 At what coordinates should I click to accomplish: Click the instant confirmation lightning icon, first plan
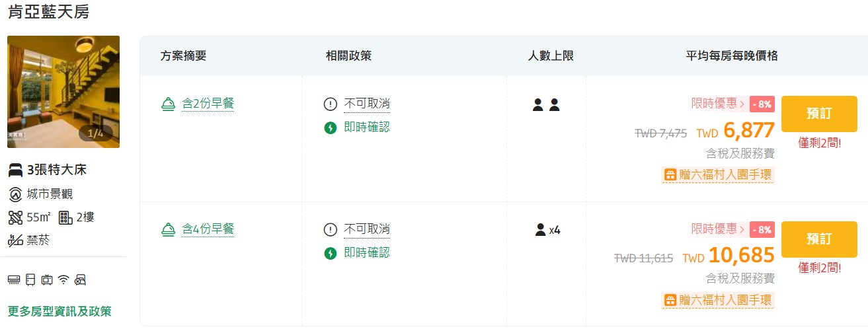pos(331,128)
